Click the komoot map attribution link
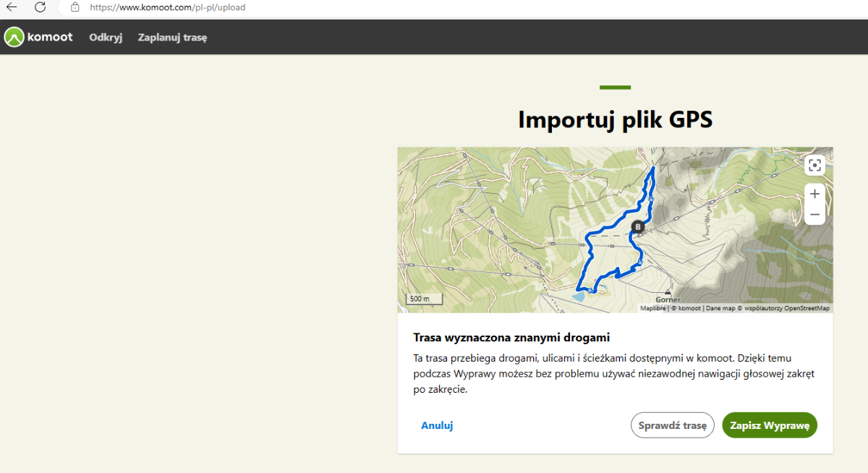 pos(689,308)
